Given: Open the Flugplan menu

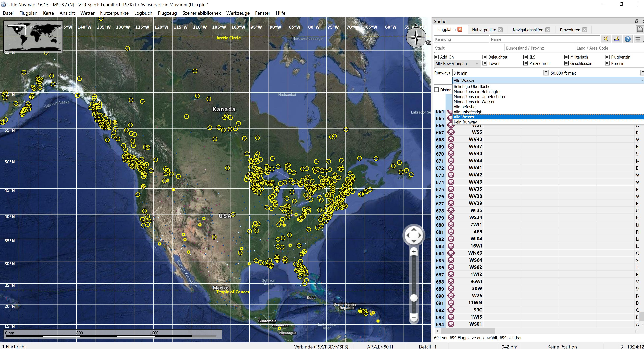Looking at the screenshot, I should [x=28, y=13].
